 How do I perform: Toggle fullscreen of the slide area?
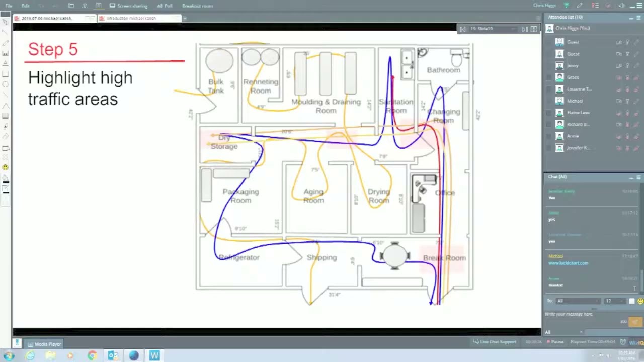pyautogui.click(x=534, y=29)
